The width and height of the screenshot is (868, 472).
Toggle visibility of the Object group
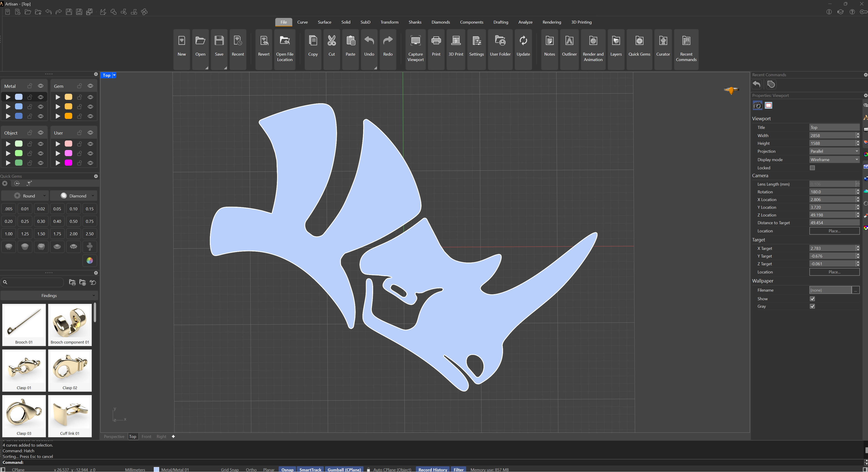tap(41, 133)
